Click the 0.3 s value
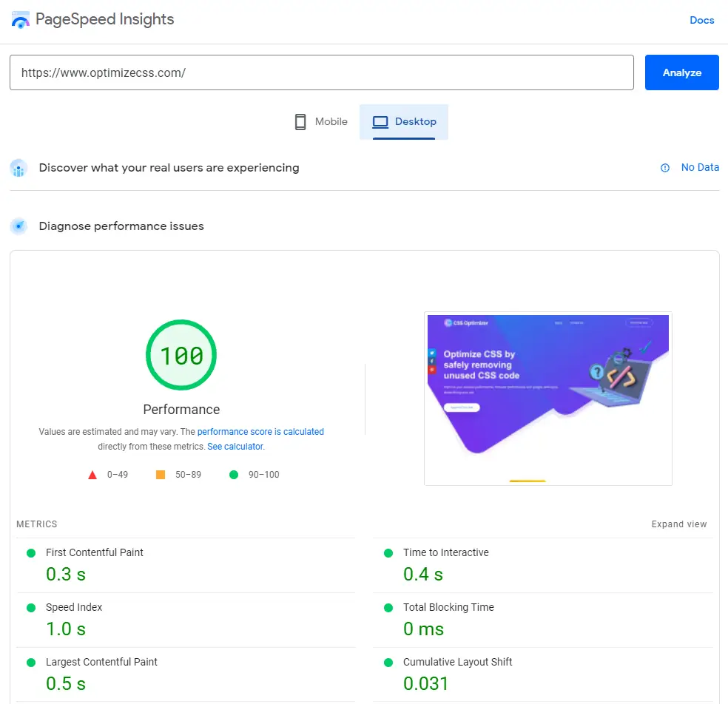This screenshot has width=728, height=704. point(65,575)
